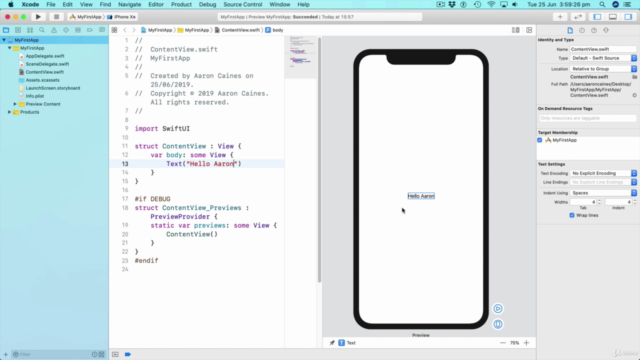This screenshot has height=360, width=640.
Task: Add a new editor pane
Action: (529, 30)
